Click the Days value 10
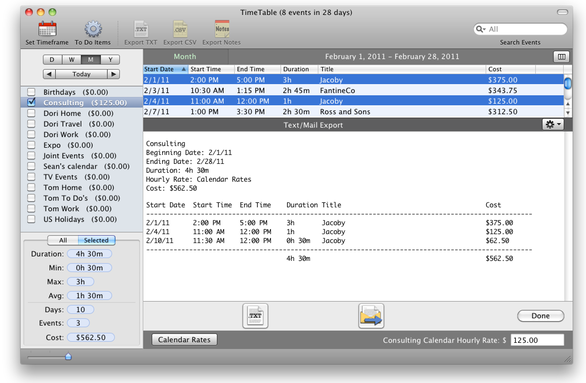The height and width of the screenshot is (383, 586). click(80, 309)
